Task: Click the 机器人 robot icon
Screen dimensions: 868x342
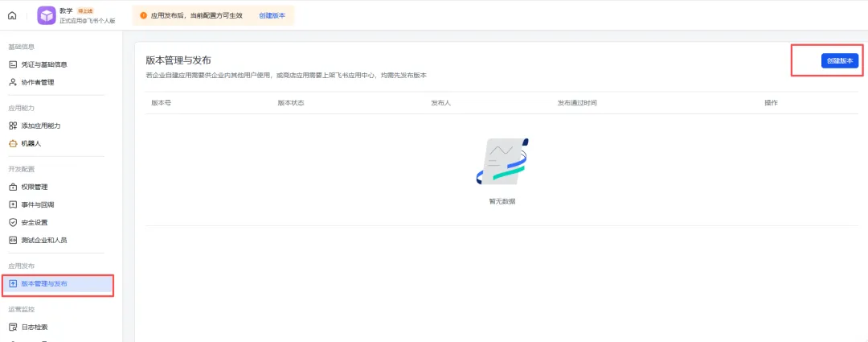Action: click(14, 143)
